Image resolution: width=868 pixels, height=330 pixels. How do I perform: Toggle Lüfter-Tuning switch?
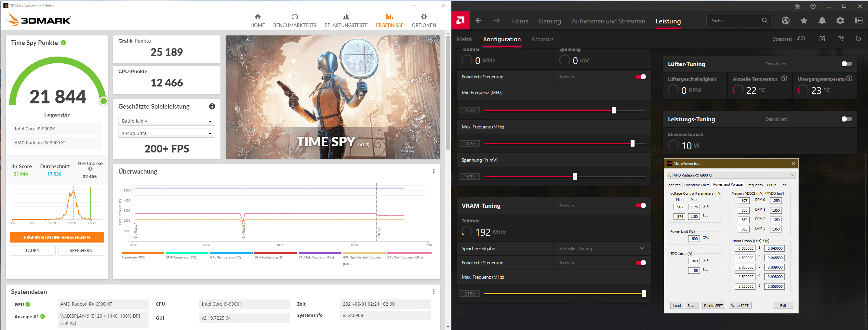click(847, 64)
